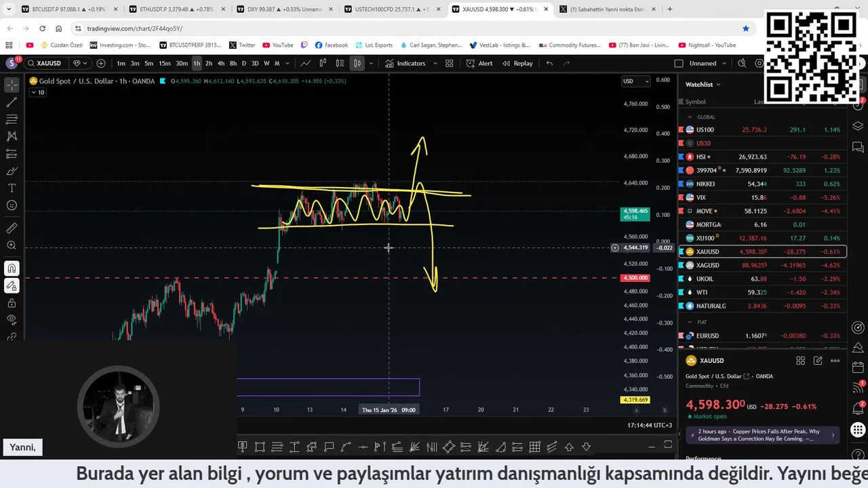This screenshot has height=488, width=868.
Task: Open the XAUUSD symbol search box
Action: coord(47,63)
